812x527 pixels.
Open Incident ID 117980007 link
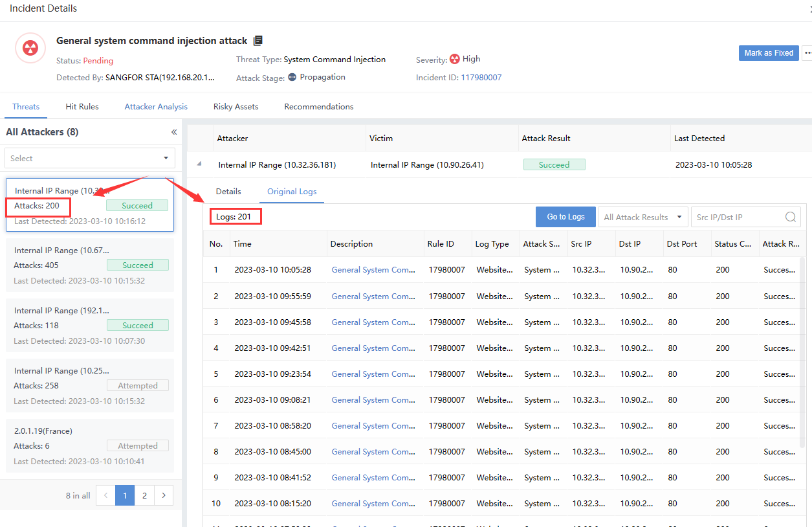click(481, 78)
